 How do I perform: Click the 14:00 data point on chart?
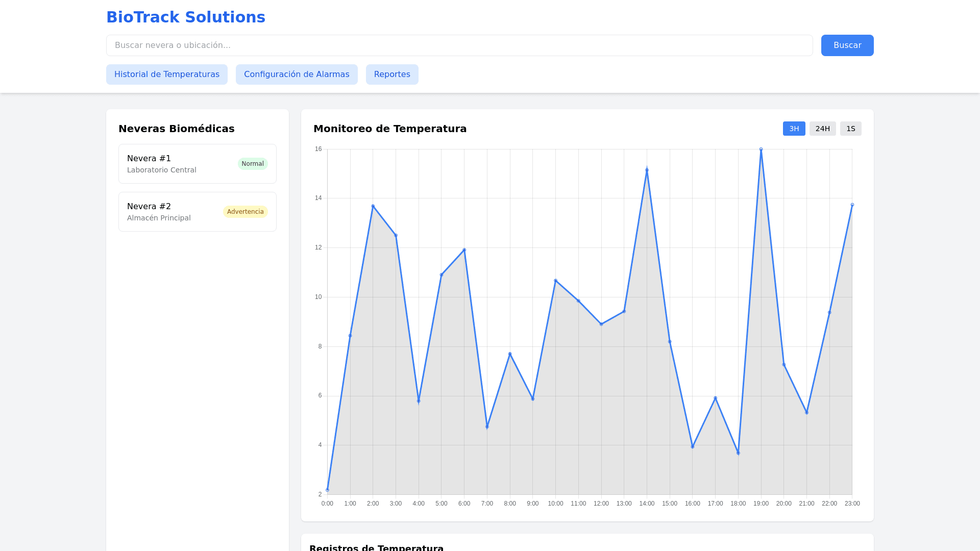click(647, 170)
